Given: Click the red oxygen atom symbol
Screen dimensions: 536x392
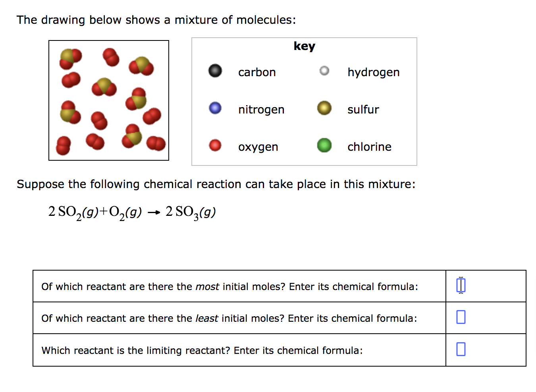Looking at the screenshot, I should (214, 145).
